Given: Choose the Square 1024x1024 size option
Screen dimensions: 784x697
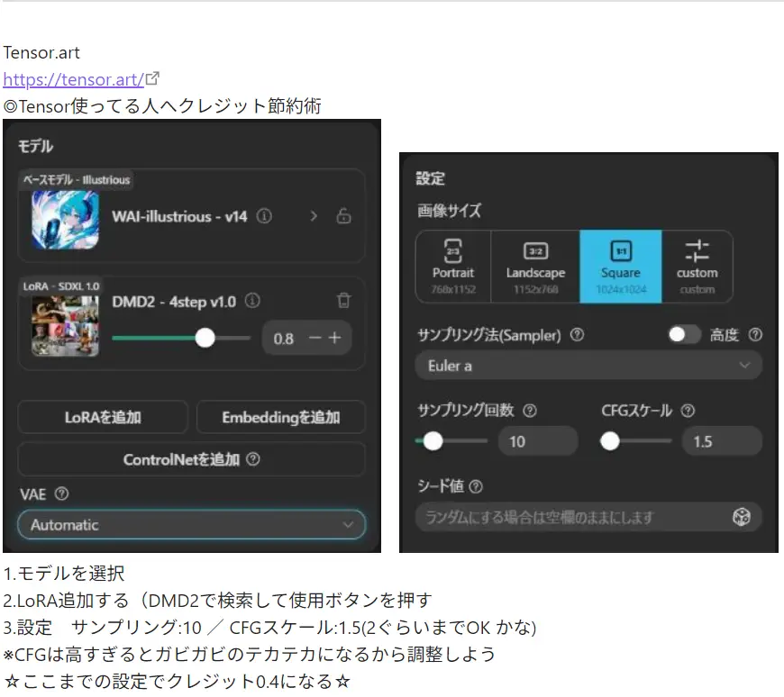Looking at the screenshot, I should (x=620, y=267).
